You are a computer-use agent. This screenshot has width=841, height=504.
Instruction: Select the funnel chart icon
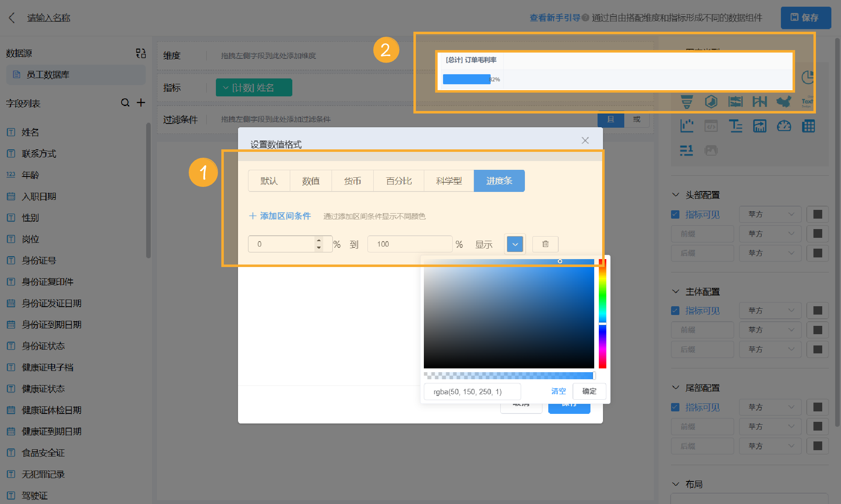pos(686,101)
